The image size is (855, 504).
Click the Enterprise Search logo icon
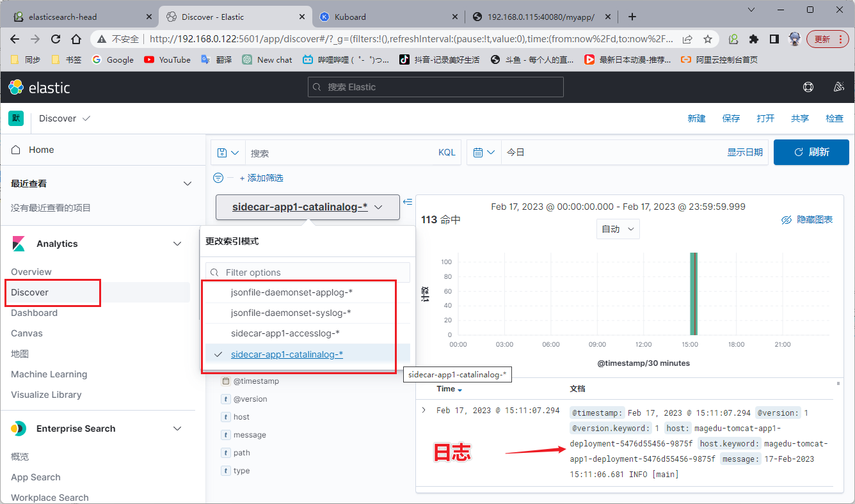(x=19, y=429)
